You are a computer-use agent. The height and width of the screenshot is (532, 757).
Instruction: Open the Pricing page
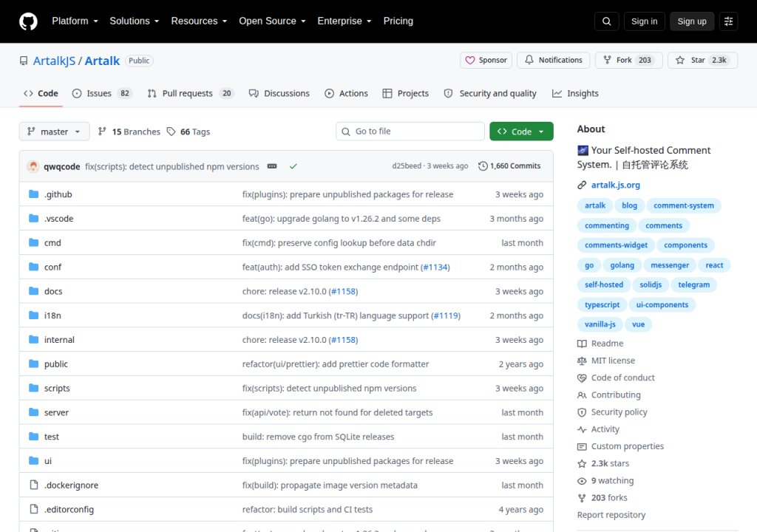click(x=398, y=21)
